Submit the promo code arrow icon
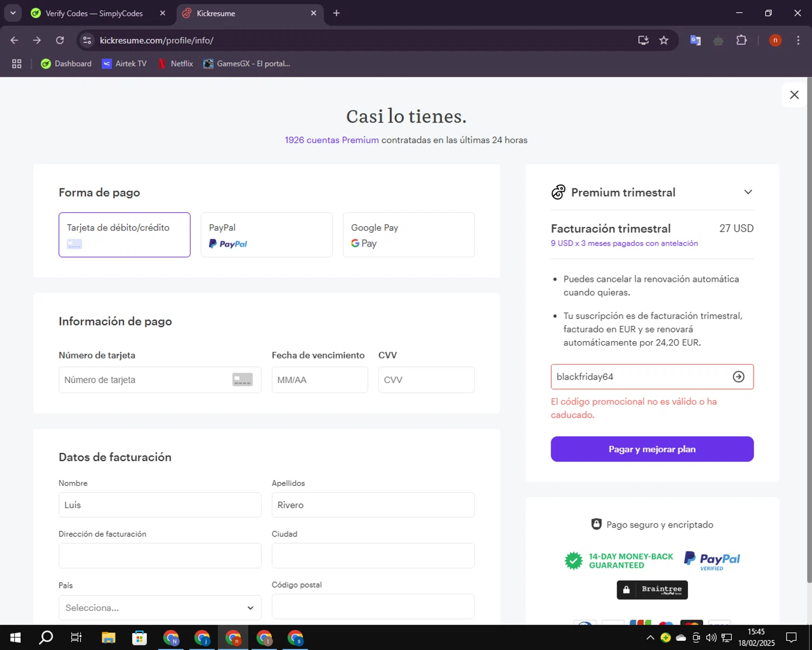The width and height of the screenshot is (812, 650). pos(738,377)
